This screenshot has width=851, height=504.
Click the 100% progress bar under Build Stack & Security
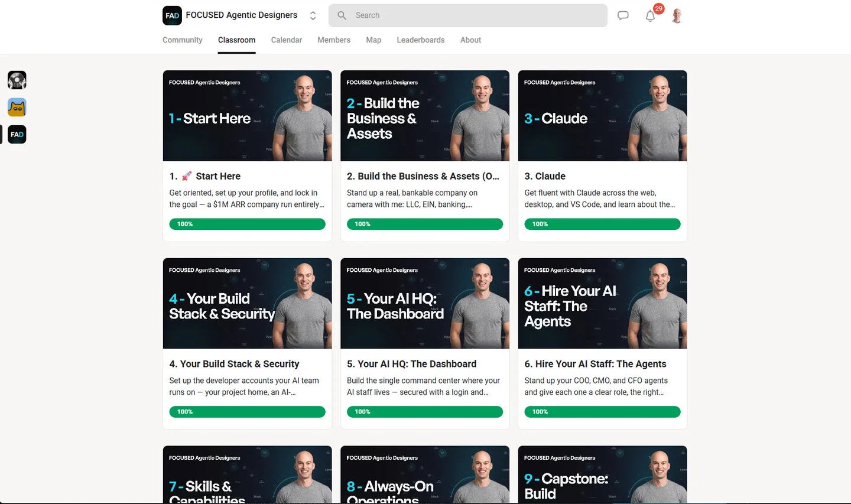(x=248, y=412)
